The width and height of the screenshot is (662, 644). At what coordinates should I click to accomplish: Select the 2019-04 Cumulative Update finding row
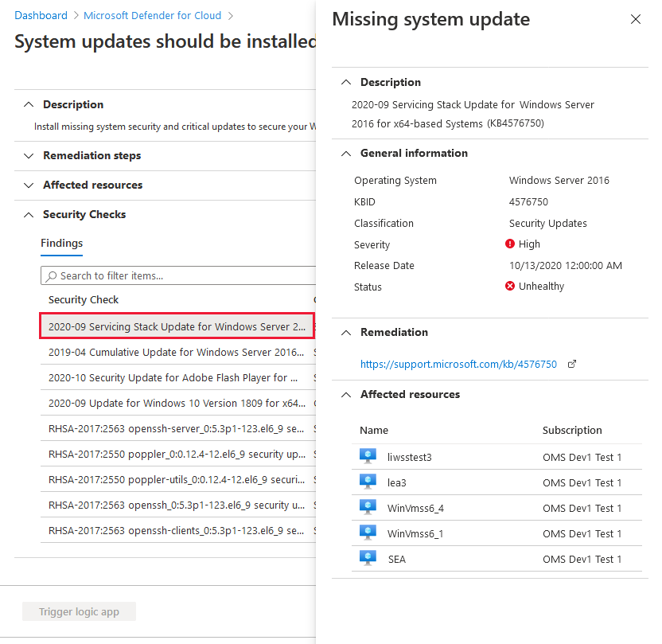click(178, 352)
